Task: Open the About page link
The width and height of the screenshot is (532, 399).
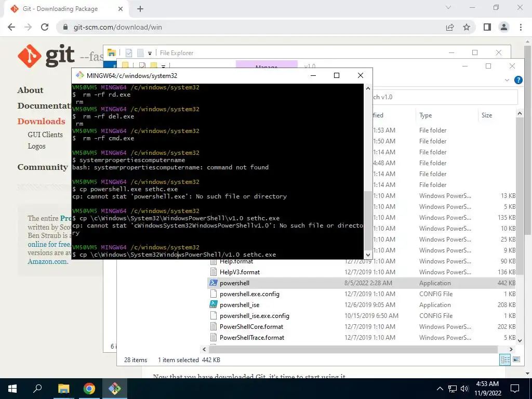Action: [x=30, y=90]
